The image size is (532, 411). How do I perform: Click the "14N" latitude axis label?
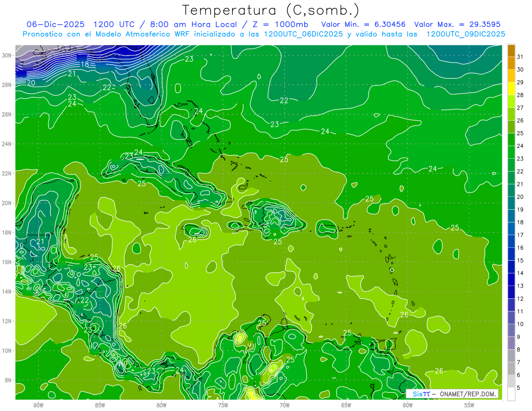point(8,292)
